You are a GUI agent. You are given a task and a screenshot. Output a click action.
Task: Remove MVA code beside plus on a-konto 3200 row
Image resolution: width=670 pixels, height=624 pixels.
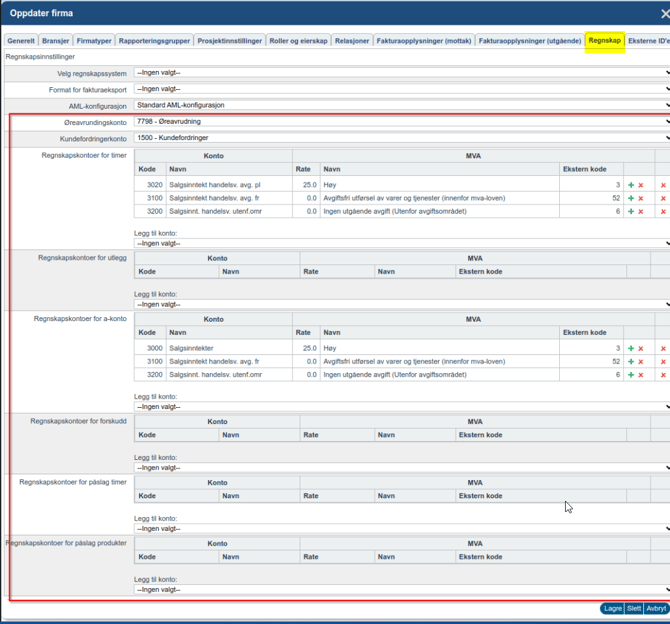[x=641, y=374]
